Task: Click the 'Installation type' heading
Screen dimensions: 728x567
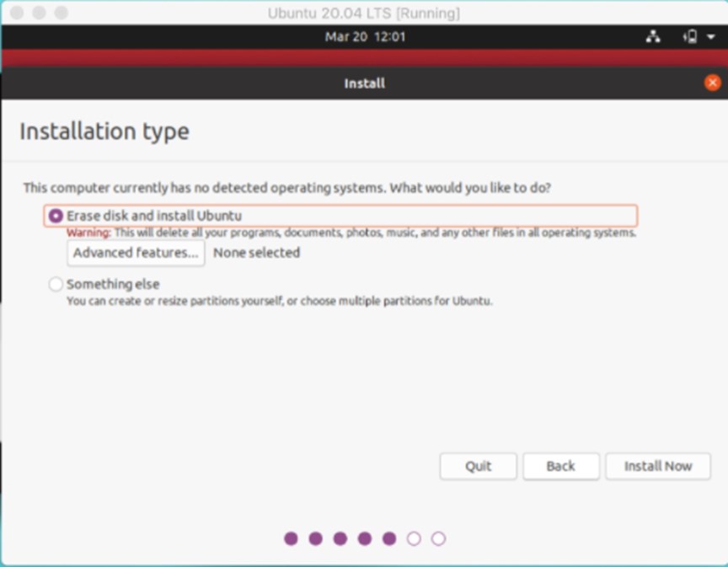Action: click(104, 131)
